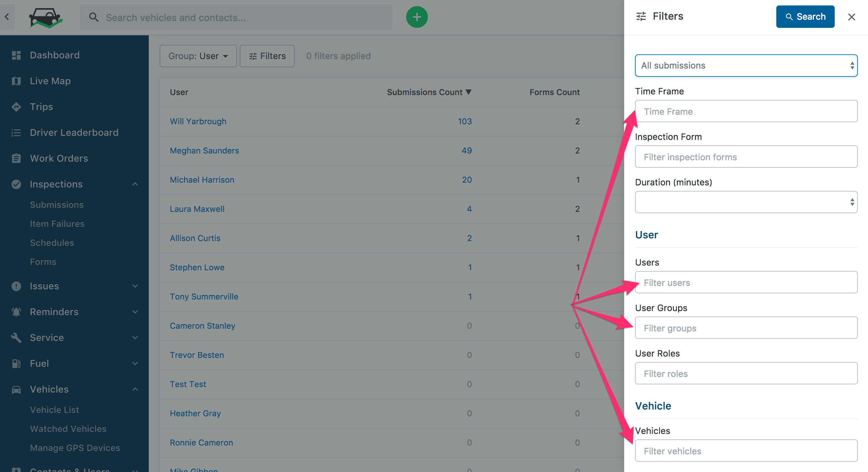Viewport: 868px width, 472px height.
Task: Focus the Filter groups field
Action: click(x=746, y=328)
